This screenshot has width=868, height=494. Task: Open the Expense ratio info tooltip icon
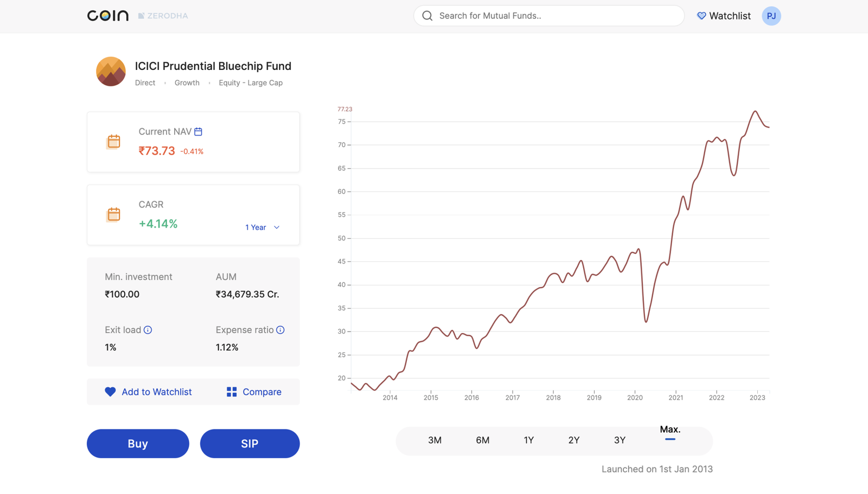[280, 330]
